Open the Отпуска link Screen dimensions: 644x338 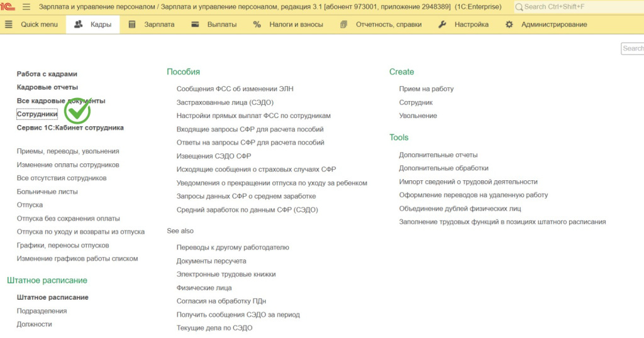[x=30, y=205]
